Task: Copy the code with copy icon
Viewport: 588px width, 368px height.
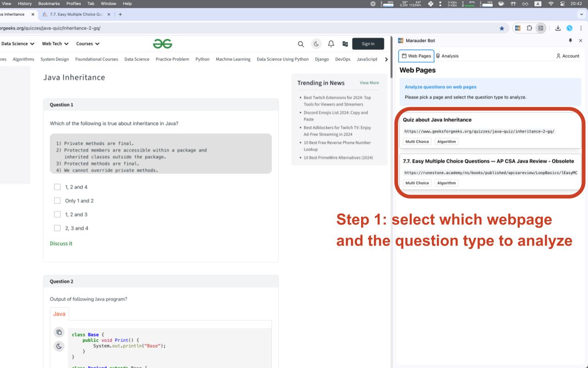Action: (59, 332)
